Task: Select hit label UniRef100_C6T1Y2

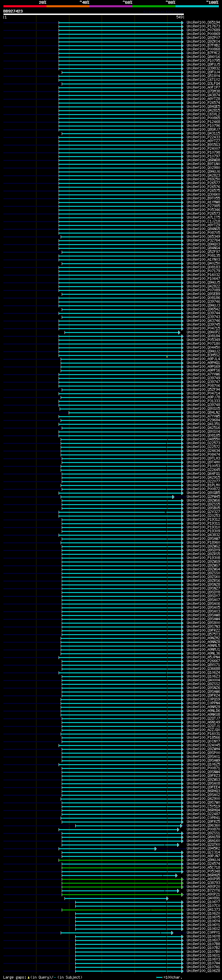Action: point(203,80)
